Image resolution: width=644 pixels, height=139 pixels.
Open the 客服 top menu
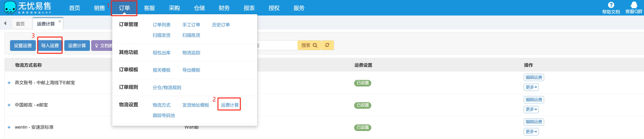click(149, 8)
